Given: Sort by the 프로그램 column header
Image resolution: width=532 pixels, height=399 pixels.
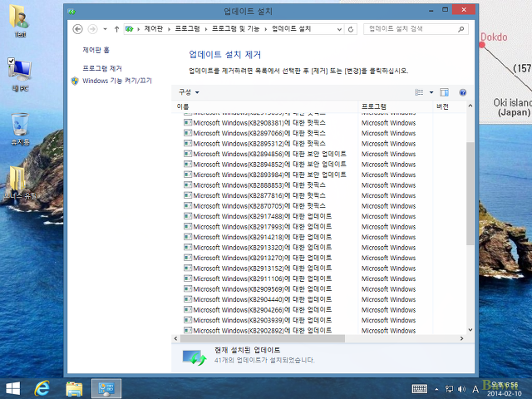Looking at the screenshot, I should [x=396, y=106].
